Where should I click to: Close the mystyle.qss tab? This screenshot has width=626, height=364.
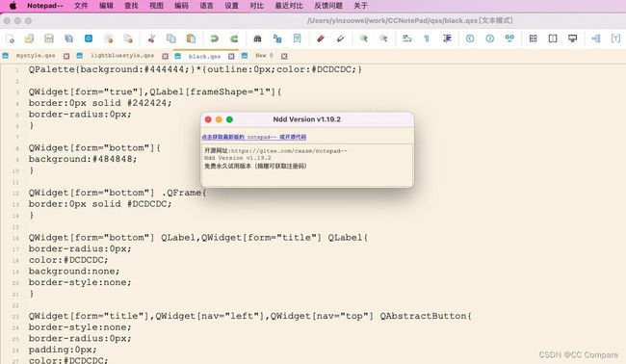coord(66,56)
